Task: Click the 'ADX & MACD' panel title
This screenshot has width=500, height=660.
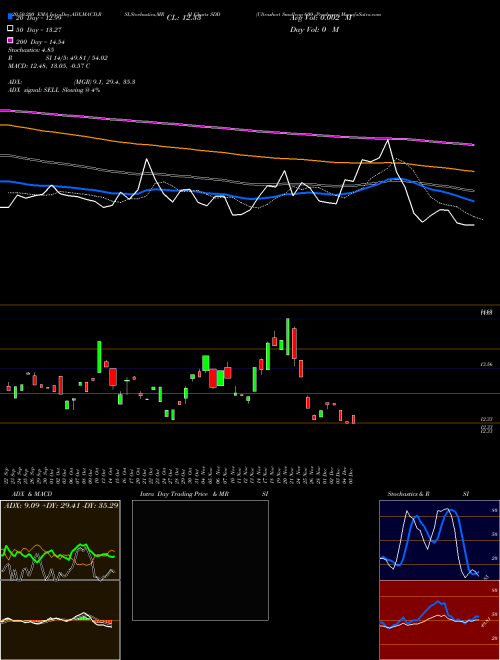Action: [32, 494]
